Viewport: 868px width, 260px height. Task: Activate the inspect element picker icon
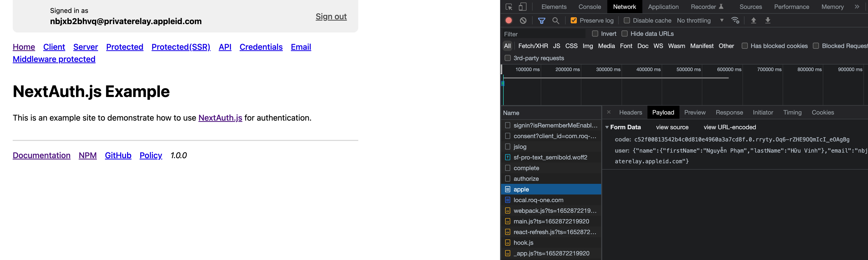[x=509, y=7]
